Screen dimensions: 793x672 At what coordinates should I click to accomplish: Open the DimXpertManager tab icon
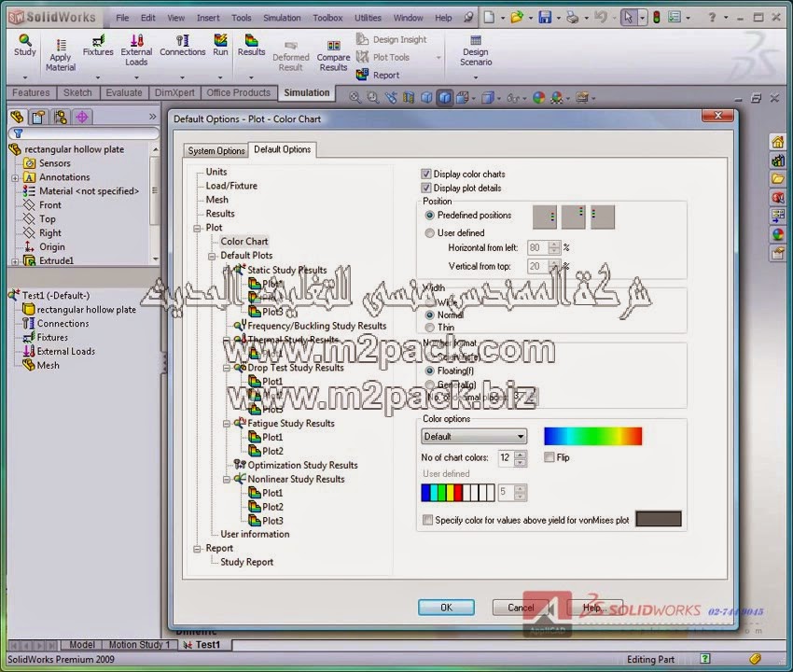coord(82,118)
